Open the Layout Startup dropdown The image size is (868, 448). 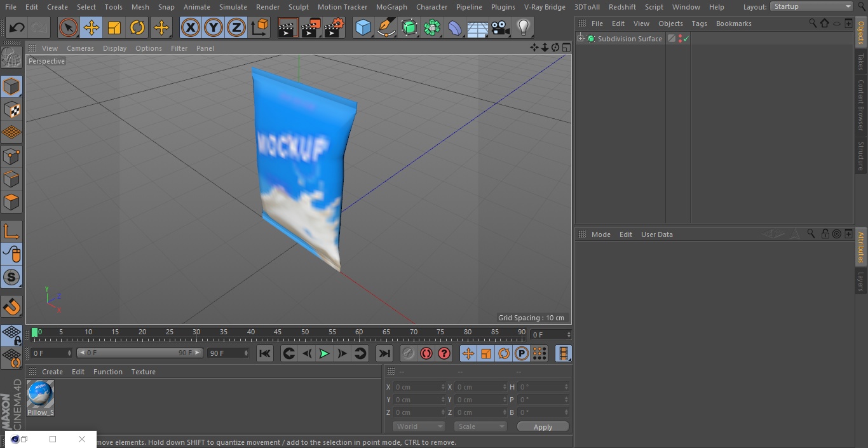pyautogui.click(x=811, y=6)
